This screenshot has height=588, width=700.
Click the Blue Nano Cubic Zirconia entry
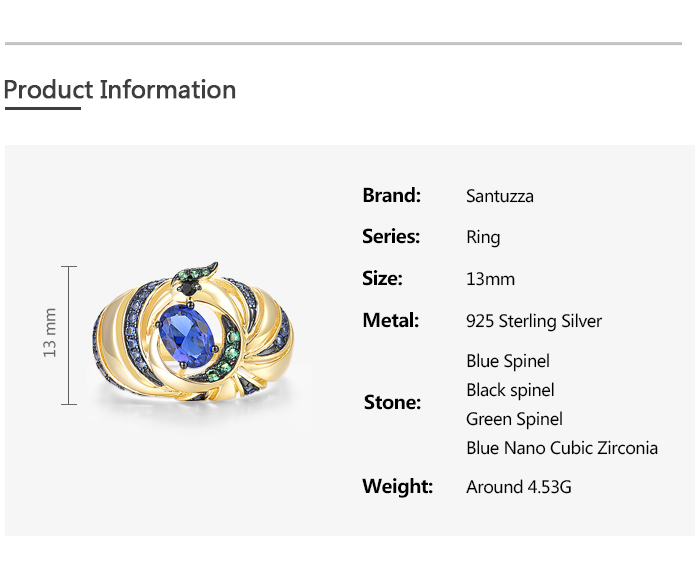click(561, 448)
